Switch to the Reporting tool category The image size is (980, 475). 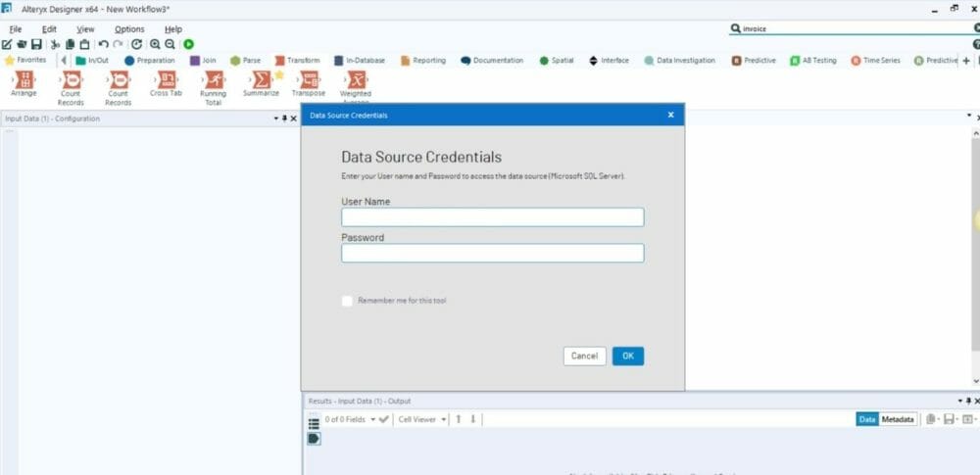click(423, 61)
